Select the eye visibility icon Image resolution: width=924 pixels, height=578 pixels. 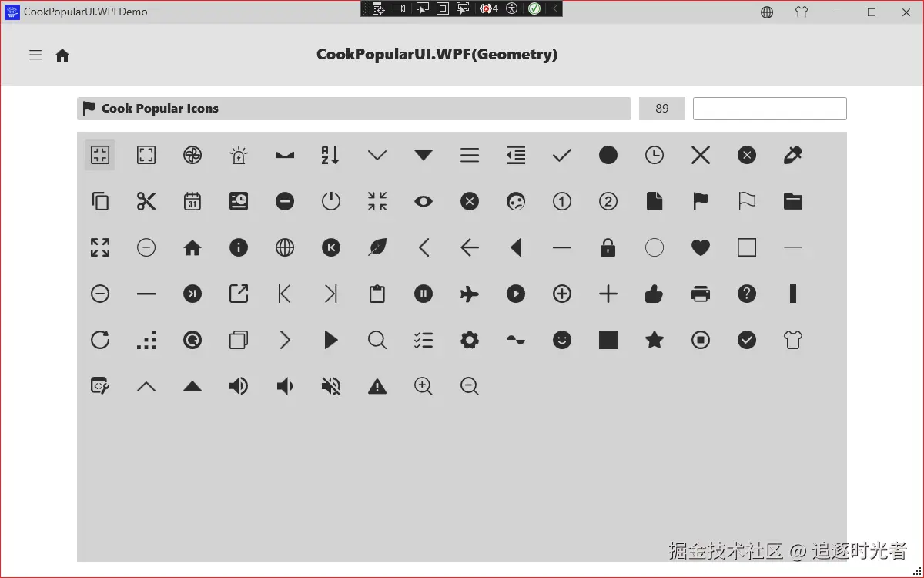(423, 201)
